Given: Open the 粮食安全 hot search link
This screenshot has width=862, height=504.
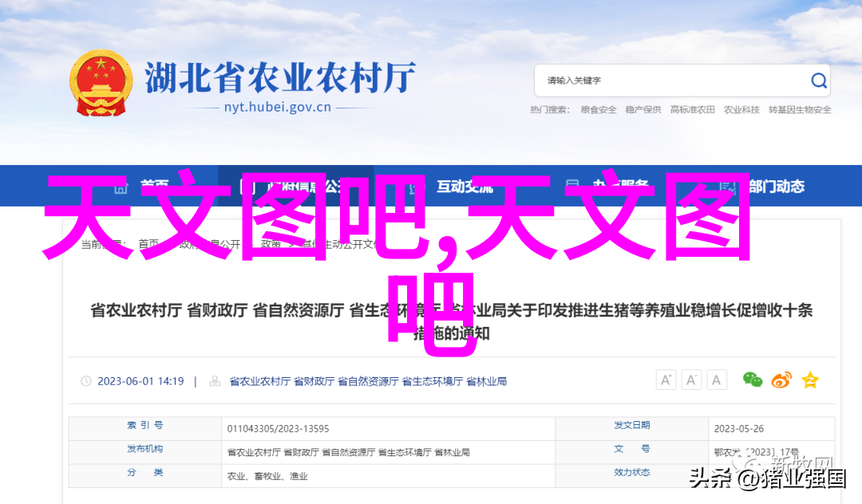Looking at the screenshot, I should pos(598,110).
